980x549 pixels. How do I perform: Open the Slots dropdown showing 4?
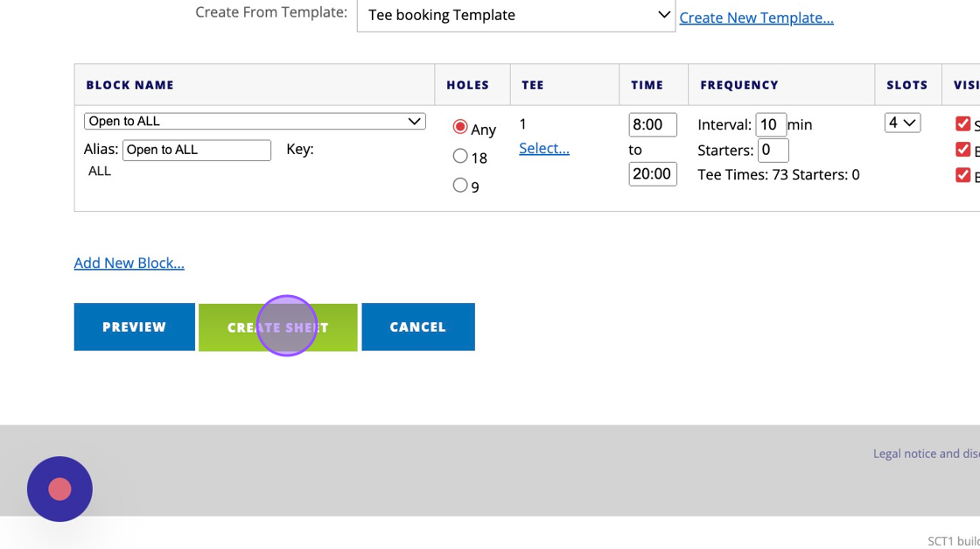coord(902,123)
